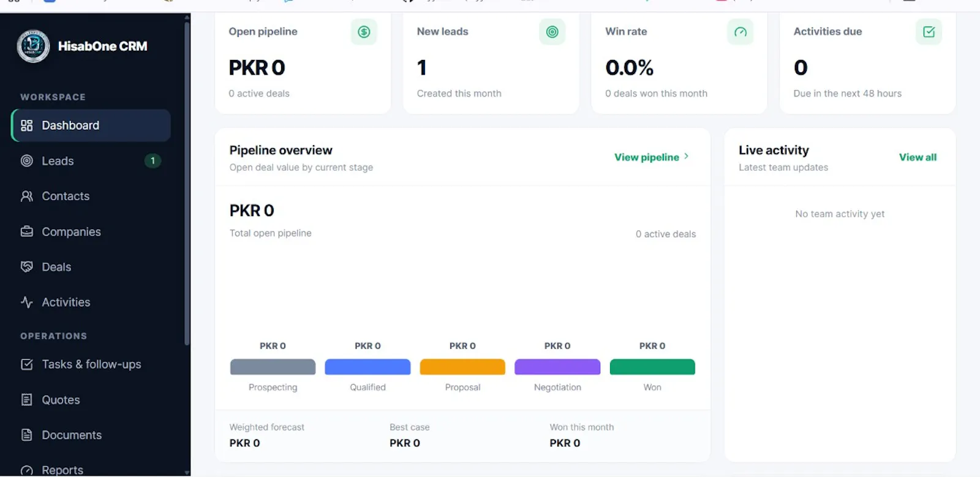Go to Quotes in Operations

tap(91, 400)
